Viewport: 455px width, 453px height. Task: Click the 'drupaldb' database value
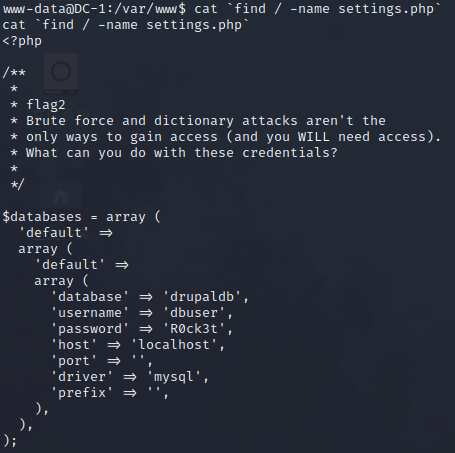(202, 297)
